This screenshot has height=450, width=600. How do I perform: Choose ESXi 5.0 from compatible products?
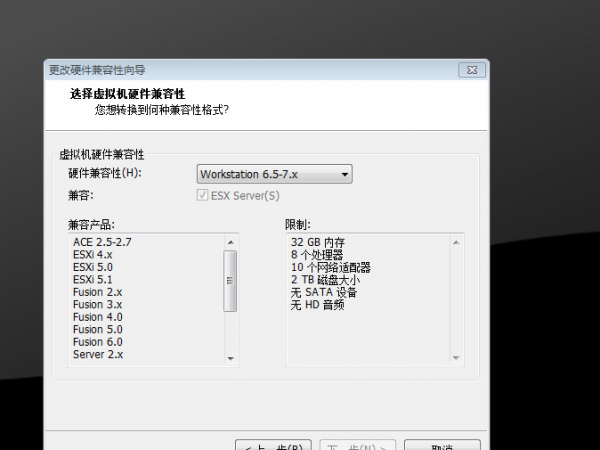pos(95,267)
